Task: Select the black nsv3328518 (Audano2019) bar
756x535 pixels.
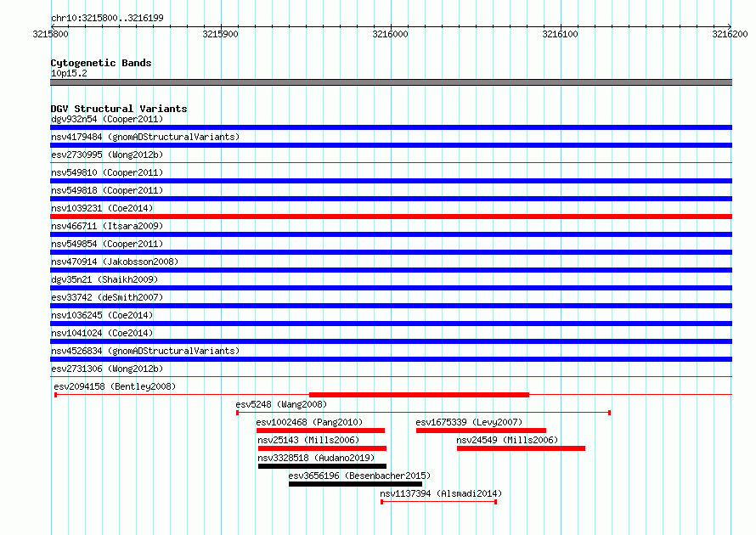Action: tap(322, 466)
